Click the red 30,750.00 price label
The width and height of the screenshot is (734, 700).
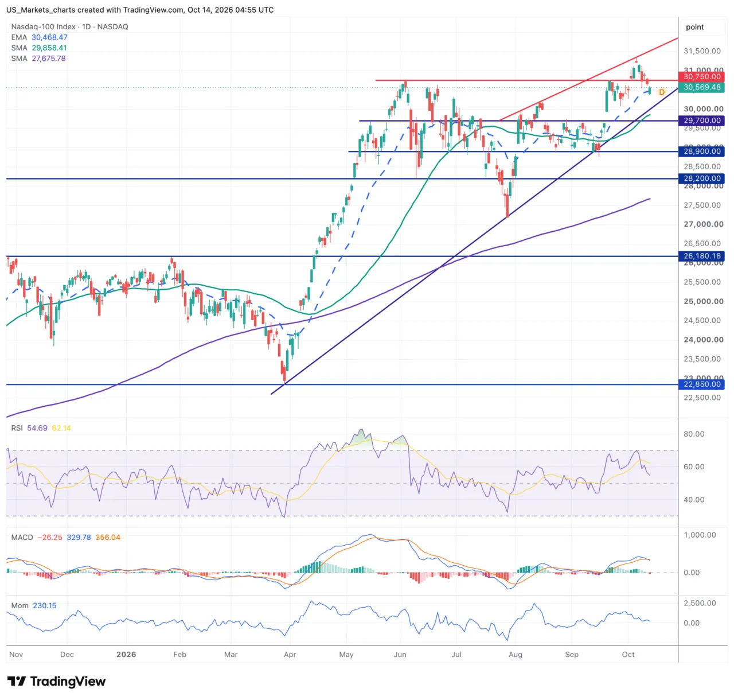point(702,76)
